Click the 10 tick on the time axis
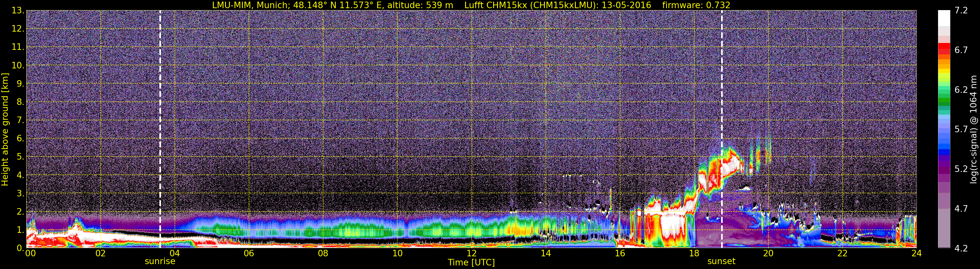Viewport: 980px width, 269px height. coord(397,253)
